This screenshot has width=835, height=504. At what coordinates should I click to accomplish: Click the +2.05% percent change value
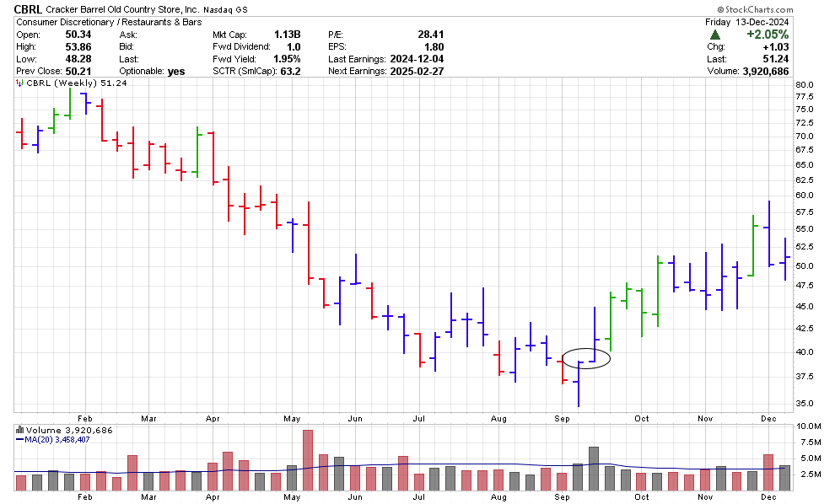tap(768, 35)
